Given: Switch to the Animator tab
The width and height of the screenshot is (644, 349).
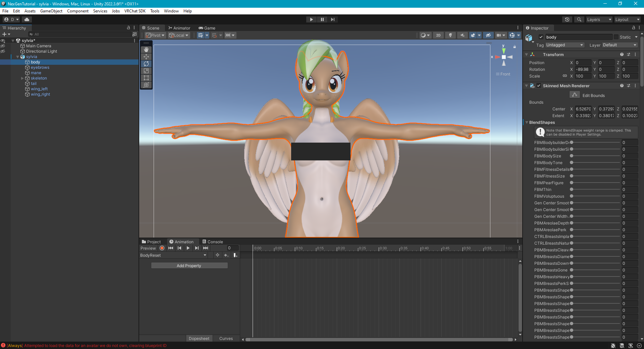Looking at the screenshot, I should pyautogui.click(x=179, y=28).
